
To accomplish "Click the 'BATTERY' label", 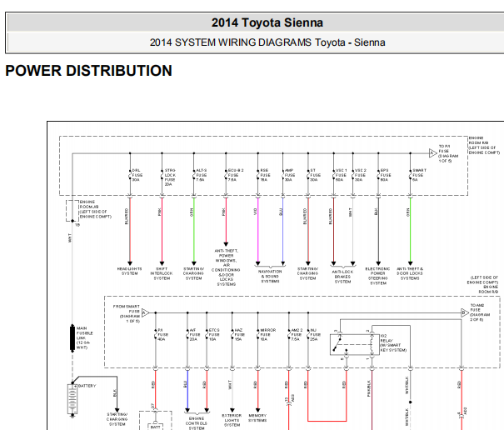I will (x=87, y=386).
